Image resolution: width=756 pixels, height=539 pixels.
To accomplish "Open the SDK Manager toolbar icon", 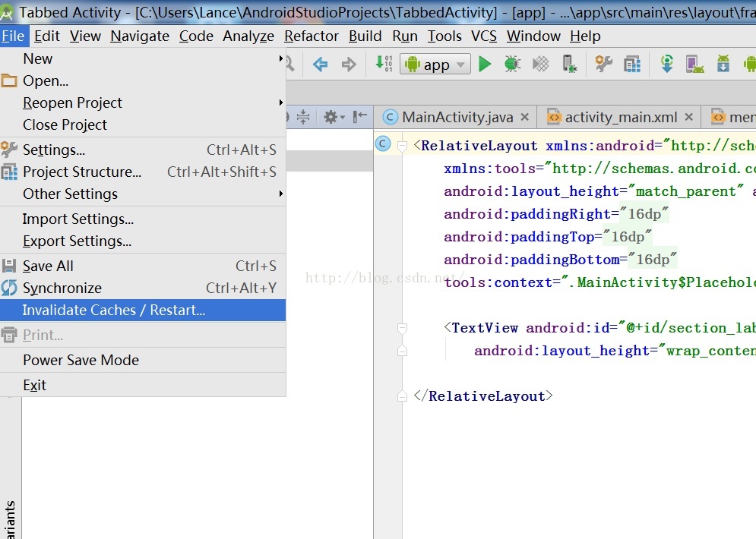I will point(723,64).
